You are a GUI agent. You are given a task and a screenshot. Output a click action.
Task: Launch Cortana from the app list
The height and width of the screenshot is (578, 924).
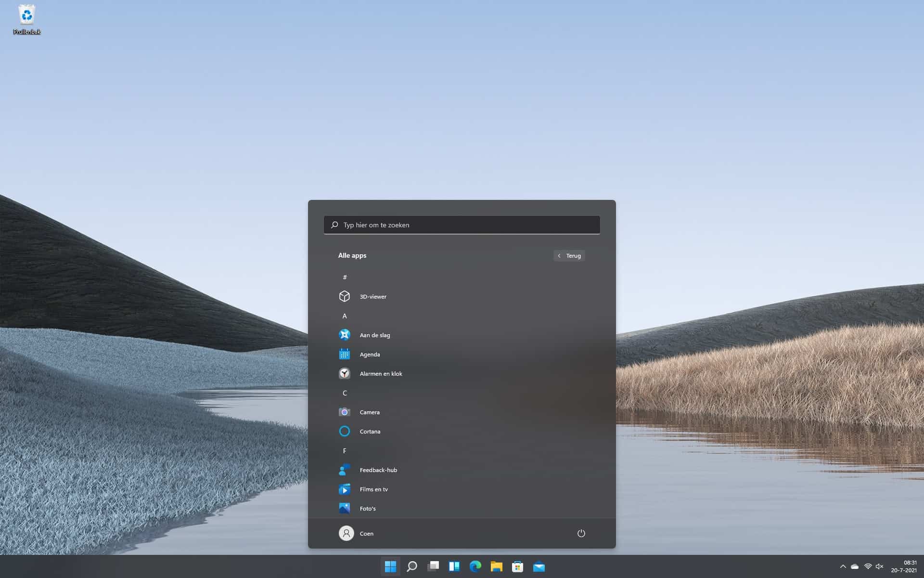point(371,431)
